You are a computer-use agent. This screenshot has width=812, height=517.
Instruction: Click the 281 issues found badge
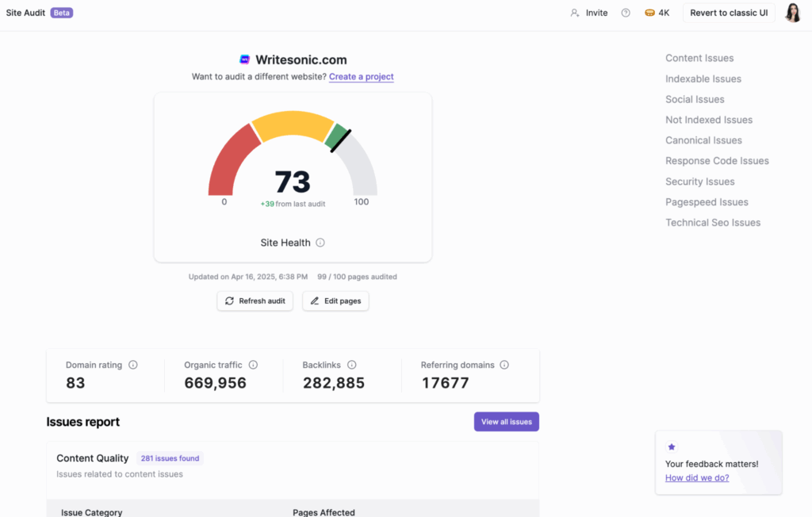tap(170, 458)
